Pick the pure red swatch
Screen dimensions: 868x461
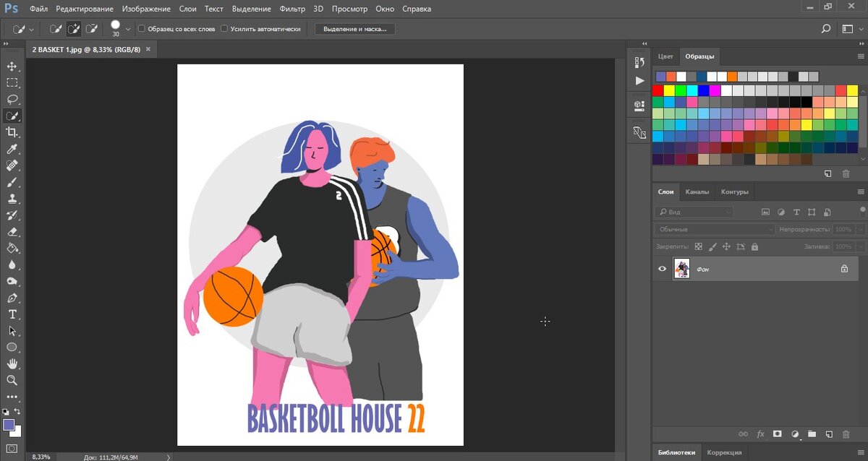pos(658,90)
